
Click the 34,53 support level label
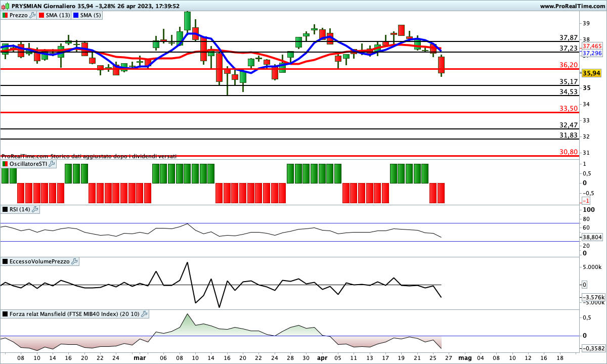(x=569, y=92)
